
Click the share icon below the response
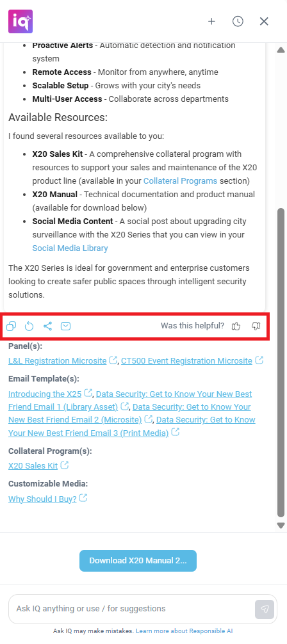click(x=47, y=326)
